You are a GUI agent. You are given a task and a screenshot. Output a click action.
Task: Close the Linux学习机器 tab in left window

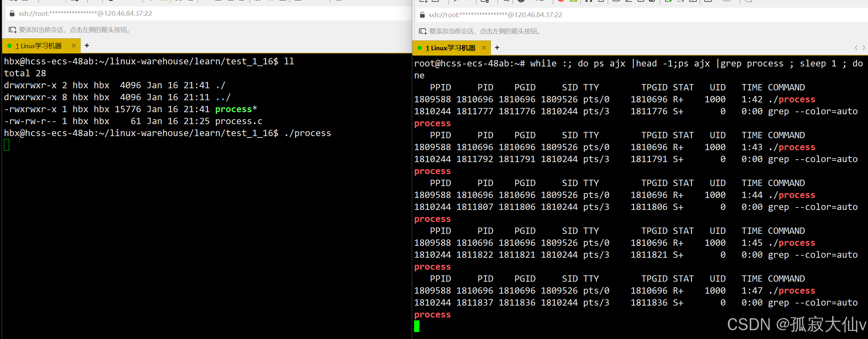pos(74,46)
